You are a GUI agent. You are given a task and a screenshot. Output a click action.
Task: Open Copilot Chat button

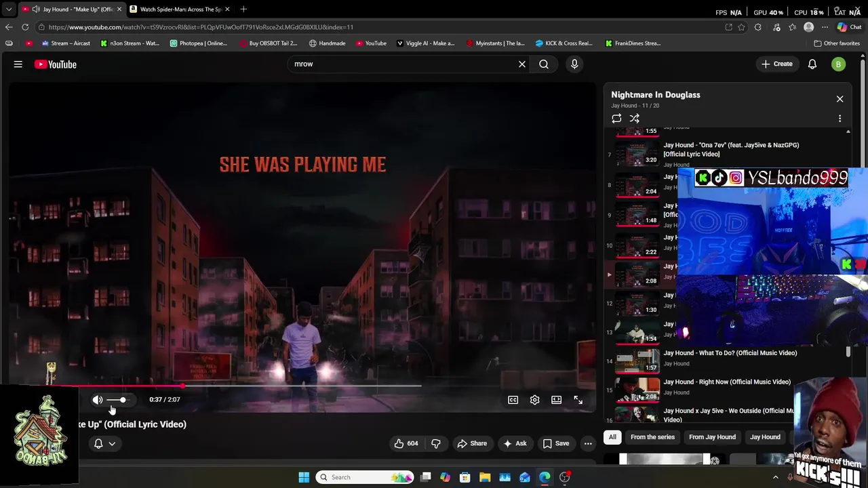coord(849,27)
